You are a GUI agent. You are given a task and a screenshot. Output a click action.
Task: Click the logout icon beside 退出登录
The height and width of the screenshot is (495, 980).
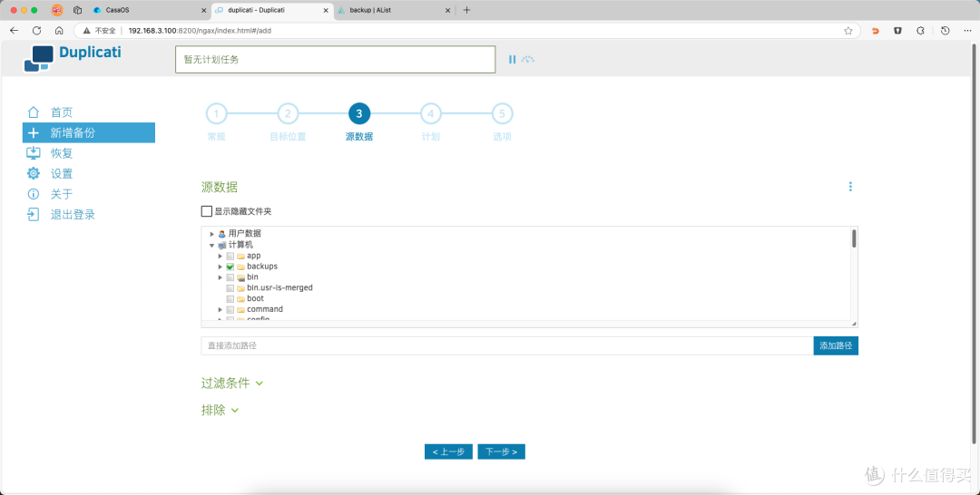coord(34,215)
